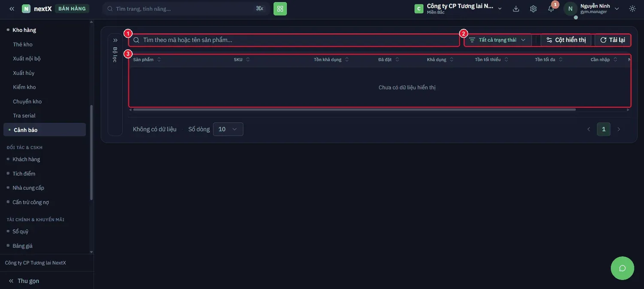Image resolution: width=644 pixels, height=289 pixels.
Task: Open settings via the gear icon
Action: pos(533,9)
